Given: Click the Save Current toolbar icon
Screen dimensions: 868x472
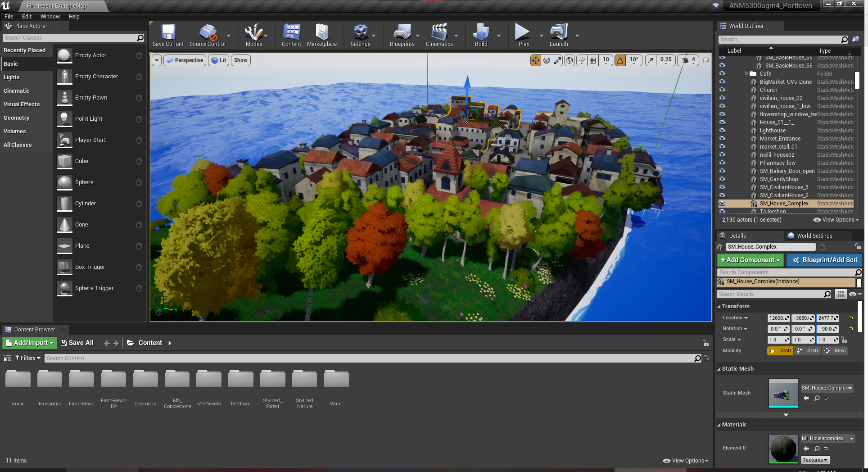Looking at the screenshot, I should (x=168, y=35).
